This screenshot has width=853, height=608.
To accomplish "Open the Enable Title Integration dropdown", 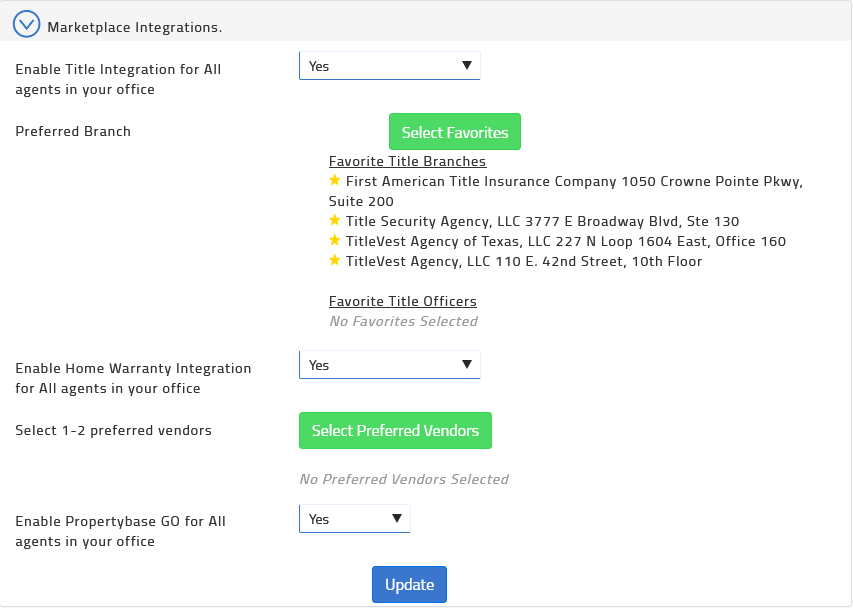I will 389,65.
